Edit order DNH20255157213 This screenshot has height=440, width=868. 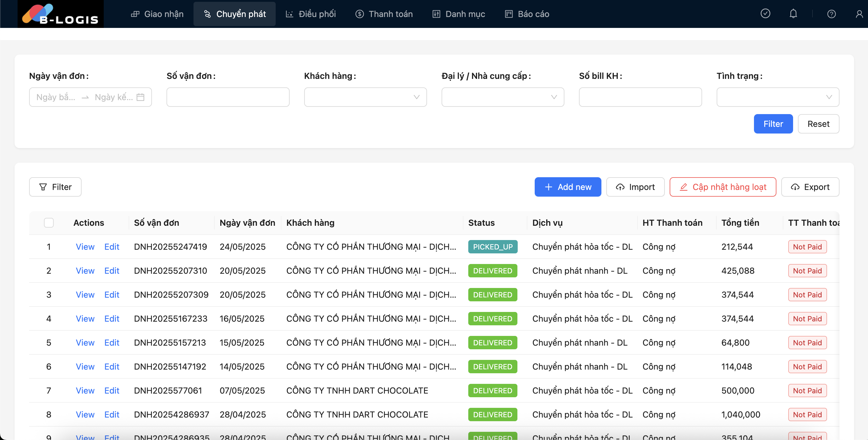(x=112, y=343)
